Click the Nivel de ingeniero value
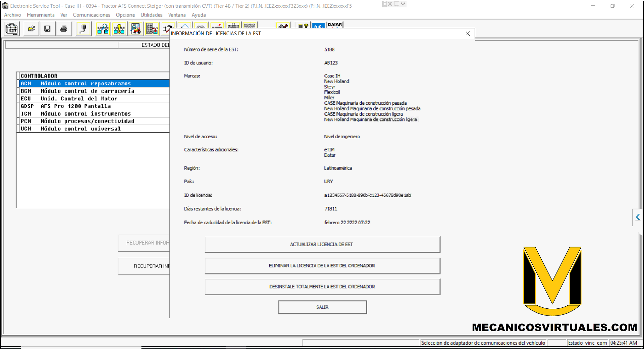The height and width of the screenshot is (349, 644). click(x=342, y=137)
